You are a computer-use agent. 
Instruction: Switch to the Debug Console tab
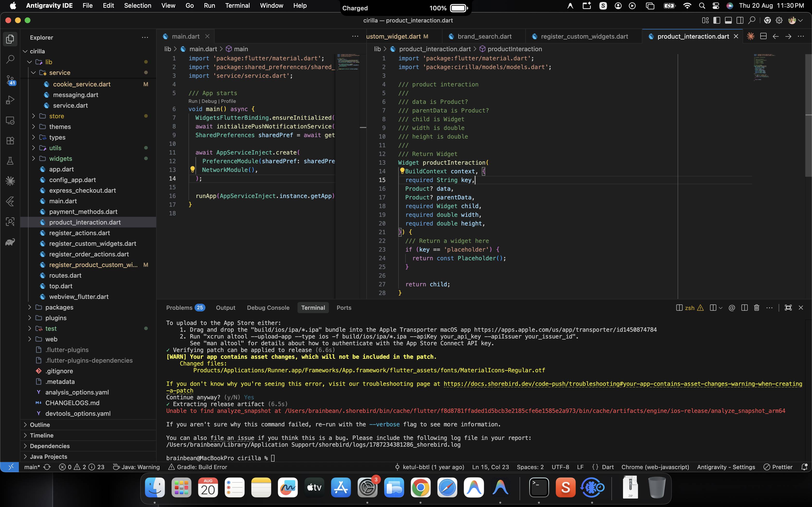[268, 308]
